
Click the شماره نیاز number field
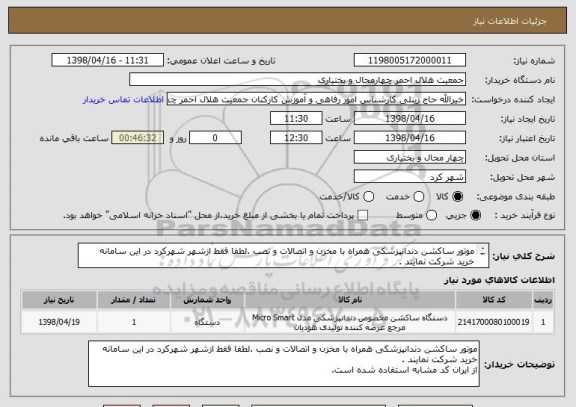[x=410, y=60]
